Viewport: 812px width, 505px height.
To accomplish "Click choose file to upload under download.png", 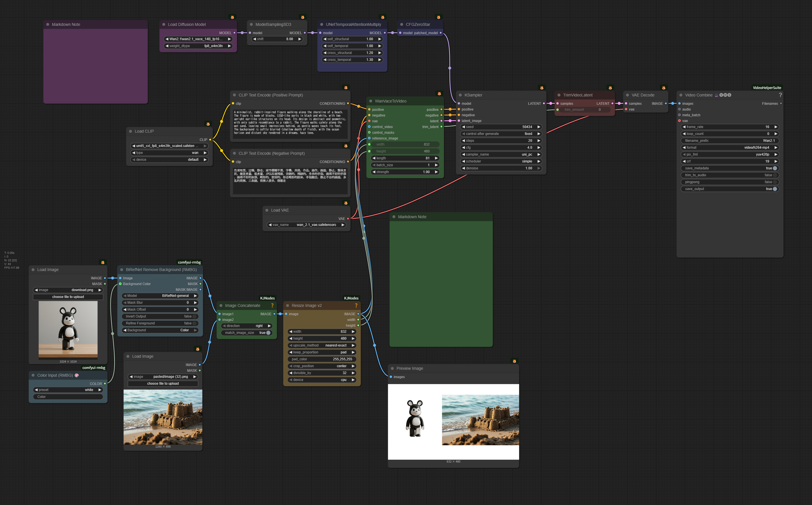I will tap(68, 297).
